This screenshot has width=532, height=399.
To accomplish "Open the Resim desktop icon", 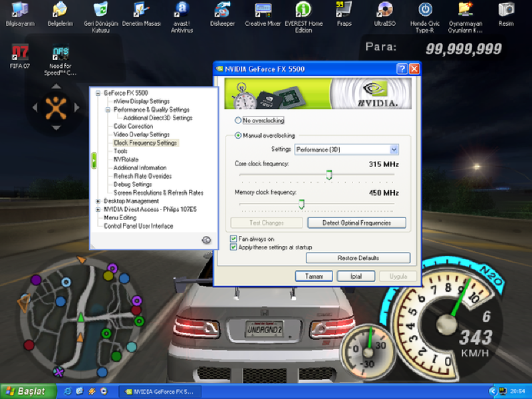I will coord(506,14).
